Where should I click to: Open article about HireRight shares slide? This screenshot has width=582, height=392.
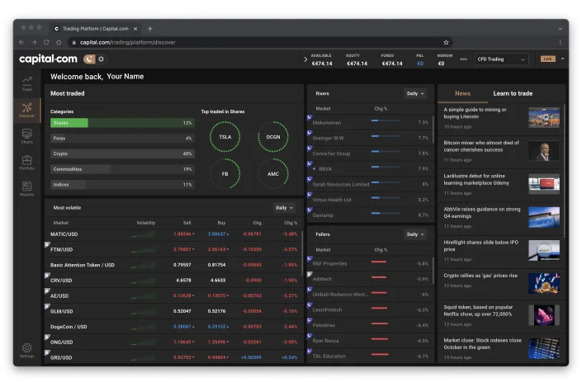click(483, 245)
